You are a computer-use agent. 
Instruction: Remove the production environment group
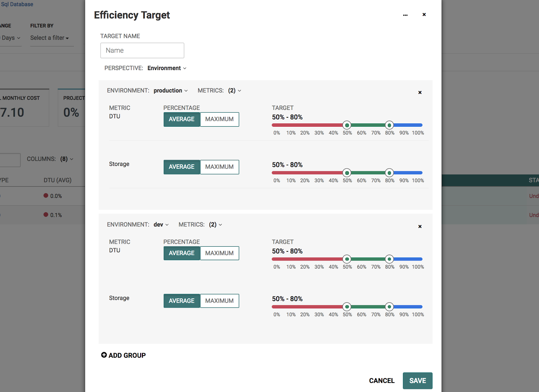pyautogui.click(x=420, y=92)
